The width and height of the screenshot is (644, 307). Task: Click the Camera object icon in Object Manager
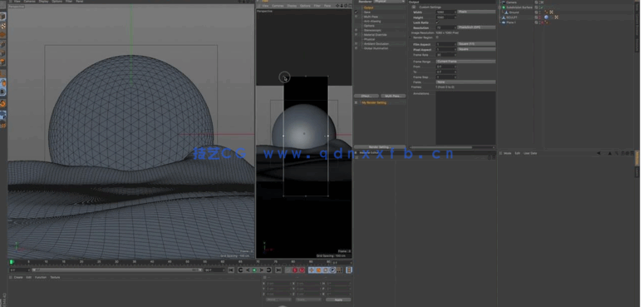[503, 2]
